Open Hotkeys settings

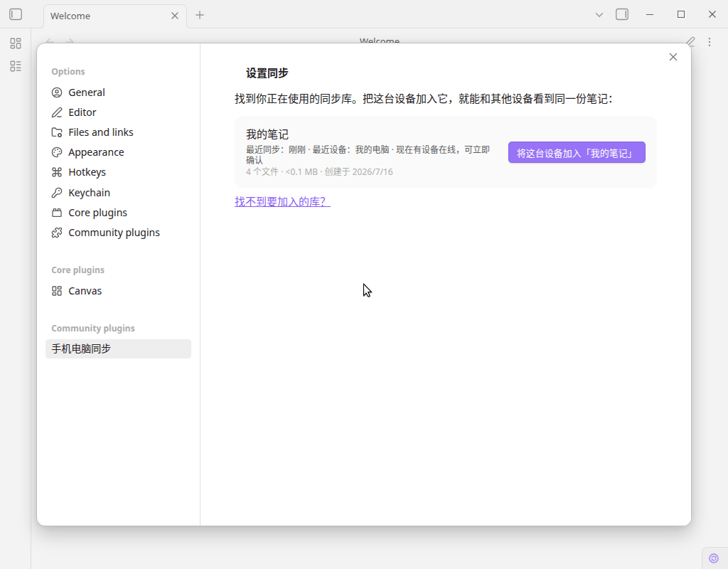pyautogui.click(x=119, y=172)
